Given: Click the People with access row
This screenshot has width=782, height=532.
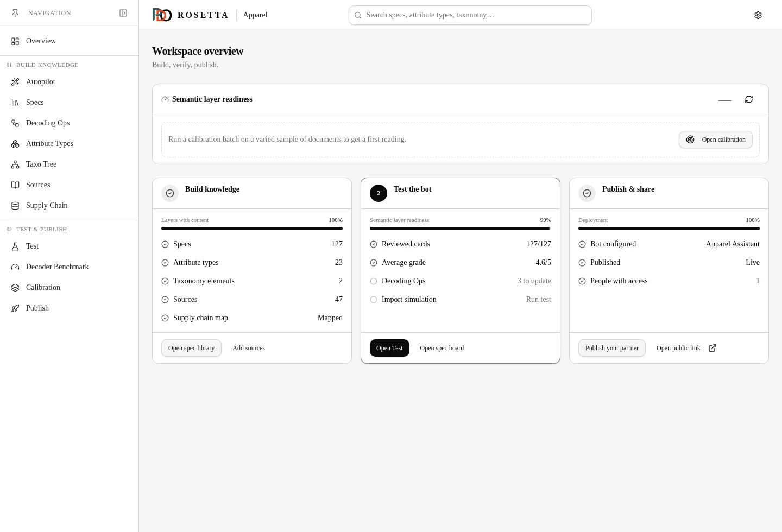Looking at the screenshot, I should click(669, 281).
